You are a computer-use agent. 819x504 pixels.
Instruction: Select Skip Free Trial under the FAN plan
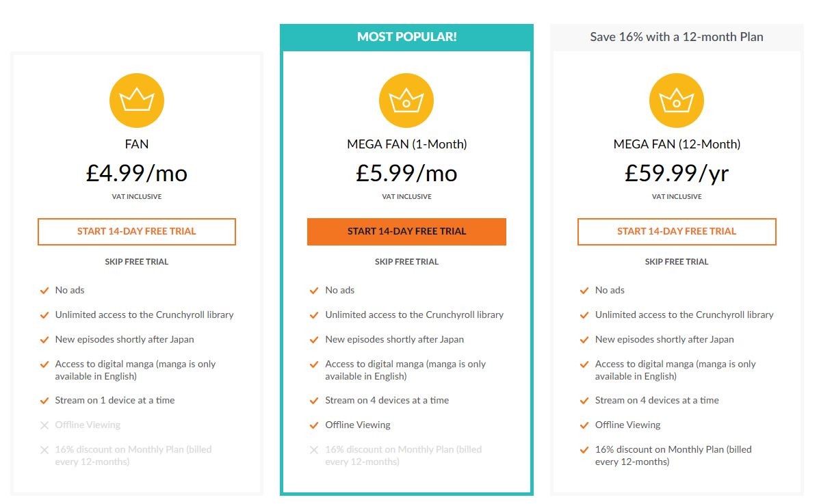point(136,261)
